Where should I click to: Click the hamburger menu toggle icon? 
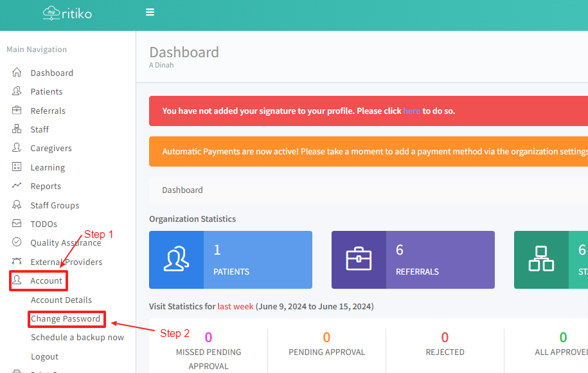pos(150,12)
